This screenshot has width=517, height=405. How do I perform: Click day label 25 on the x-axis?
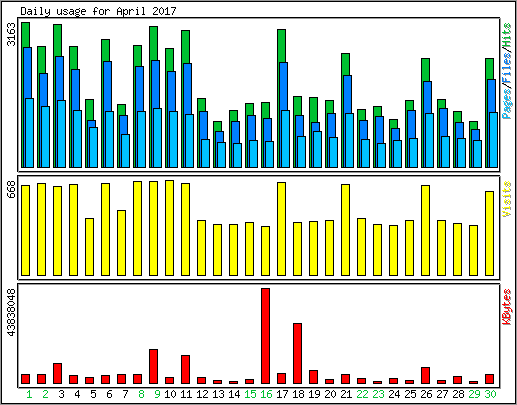[410, 394]
